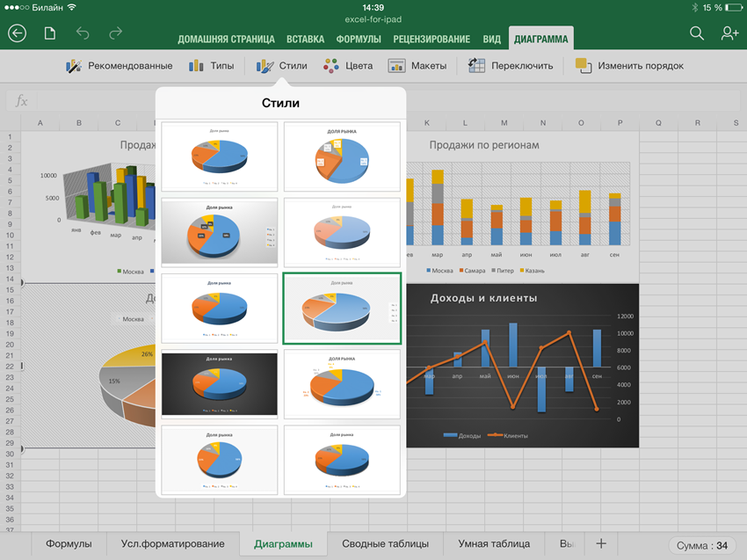Click column header R

698,123
